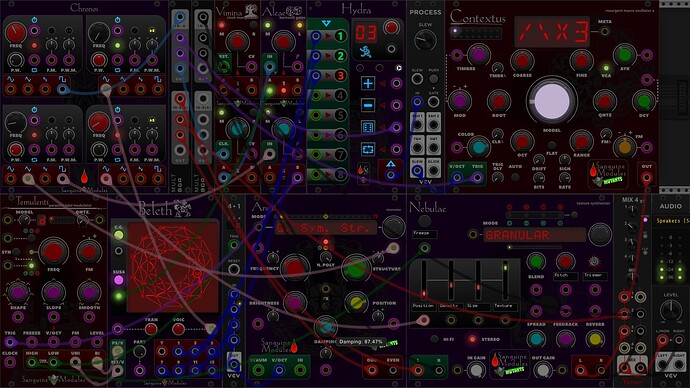Click the RANGE knob on Contextus
The height and width of the screenshot is (388, 690).
tap(582, 141)
